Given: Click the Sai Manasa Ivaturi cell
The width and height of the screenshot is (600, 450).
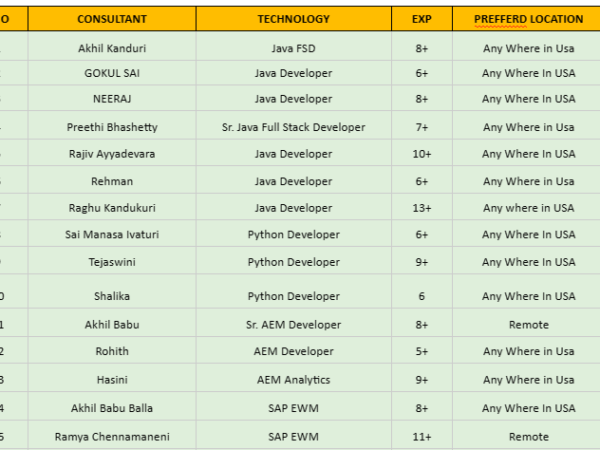Looking at the screenshot, I should click(112, 235).
